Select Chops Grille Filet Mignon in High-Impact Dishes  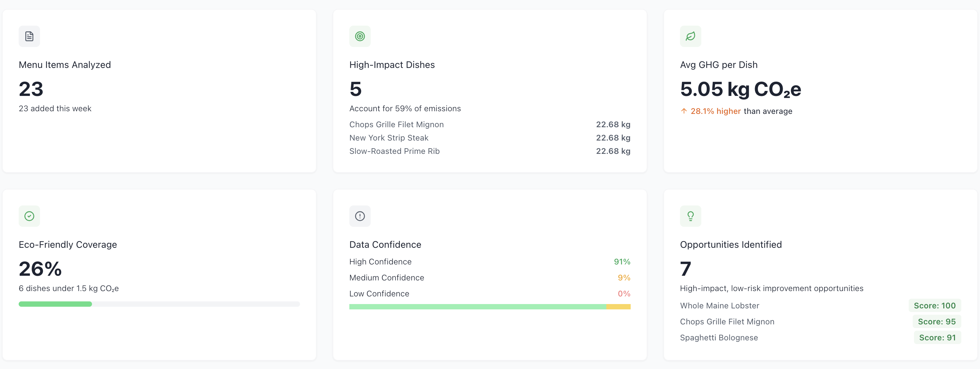click(x=396, y=124)
